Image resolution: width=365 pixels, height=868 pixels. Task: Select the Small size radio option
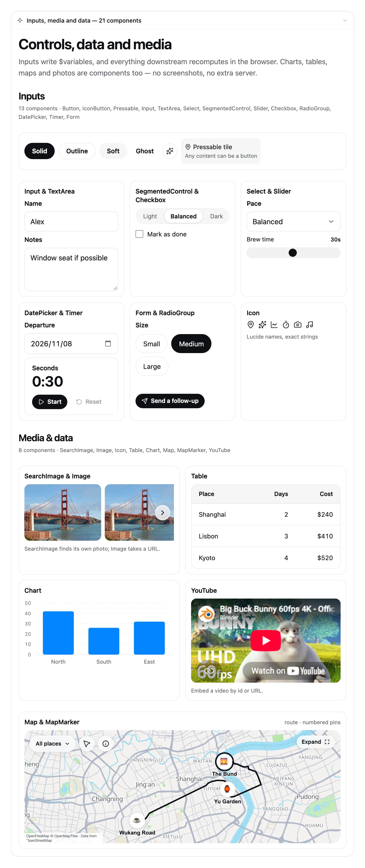152,344
